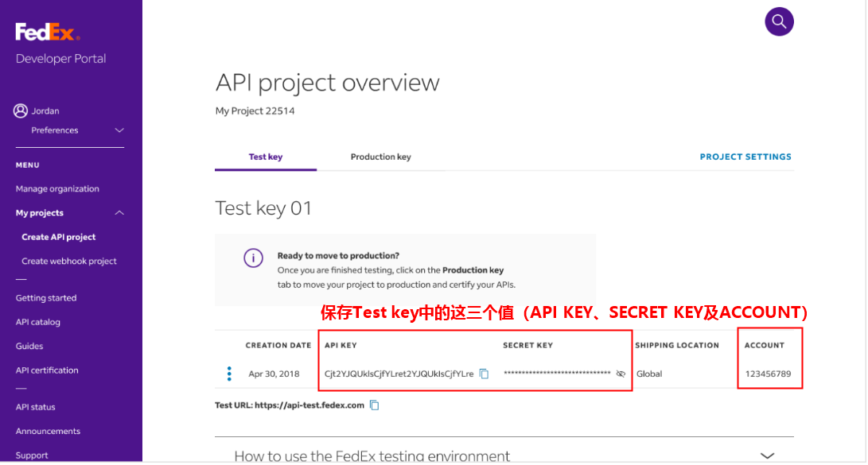Click the FedEx logo
868x465 pixels.
[x=47, y=33]
